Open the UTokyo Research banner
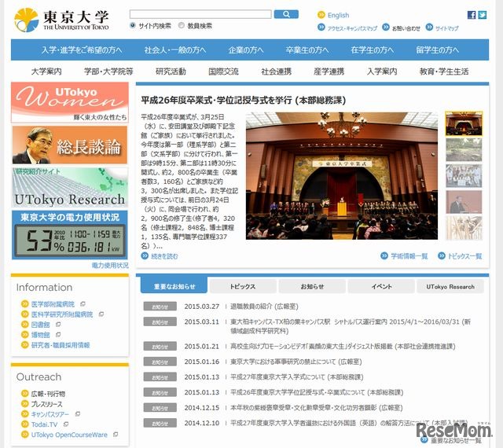This screenshot has width=503, height=448. point(70,187)
